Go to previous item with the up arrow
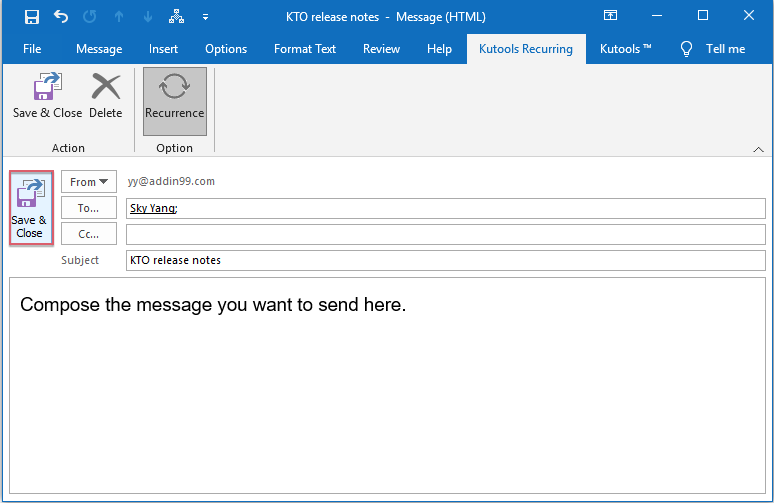Image resolution: width=774 pixels, height=503 pixels. [x=119, y=17]
